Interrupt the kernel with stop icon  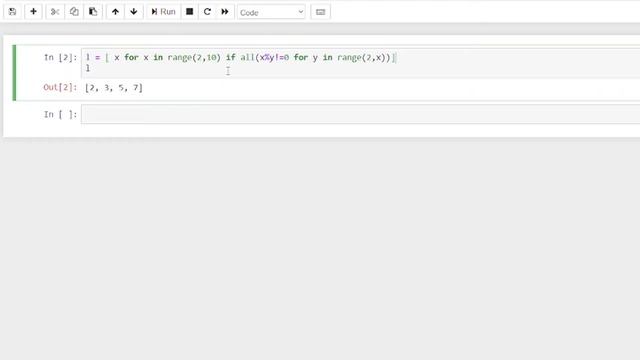189,12
